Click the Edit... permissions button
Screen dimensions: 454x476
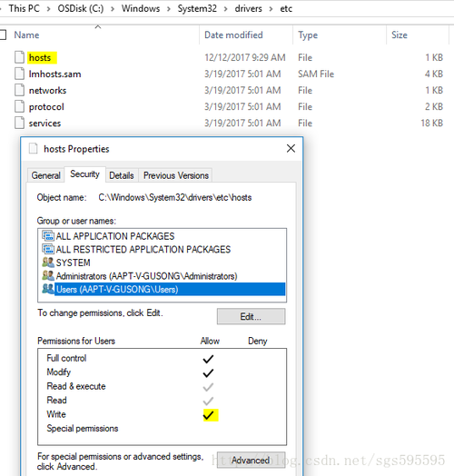251,317
